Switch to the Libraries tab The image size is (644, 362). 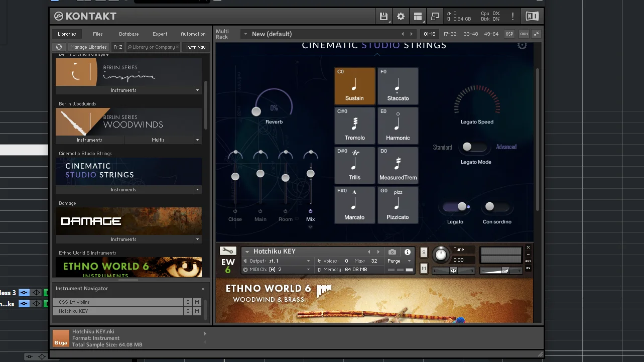67,34
